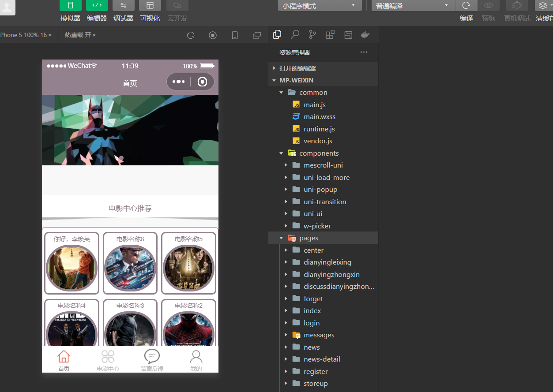
Task: Select the My profile tab (我的)
Action: tap(196, 360)
